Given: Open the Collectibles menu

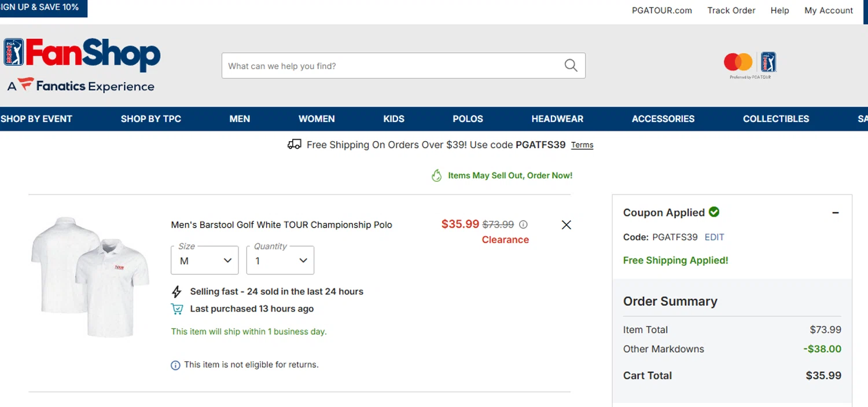Looking at the screenshot, I should pos(776,119).
